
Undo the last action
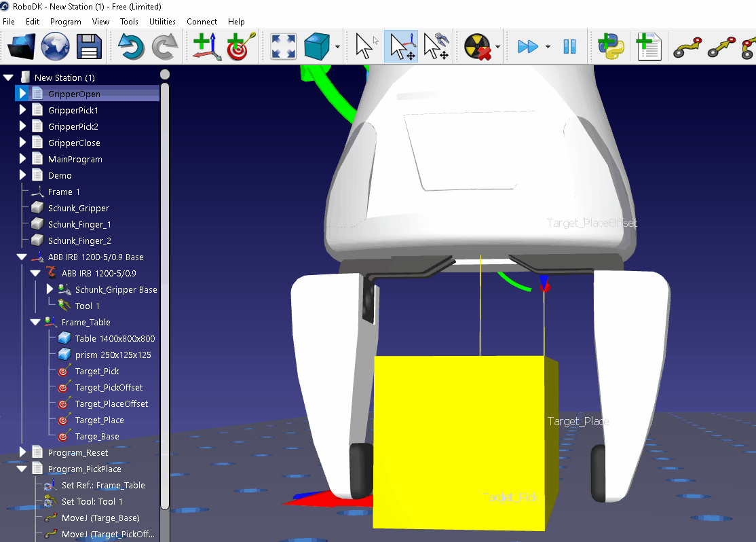pos(131,46)
